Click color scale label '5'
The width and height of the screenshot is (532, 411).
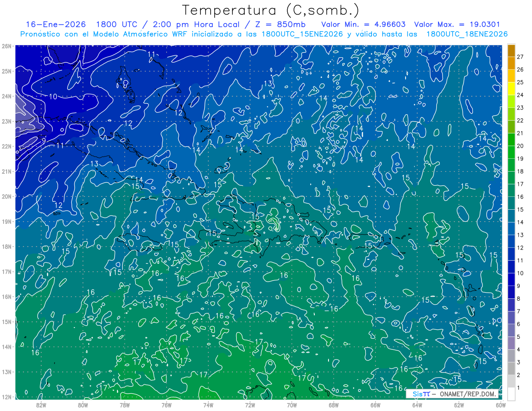click(519, 337)
